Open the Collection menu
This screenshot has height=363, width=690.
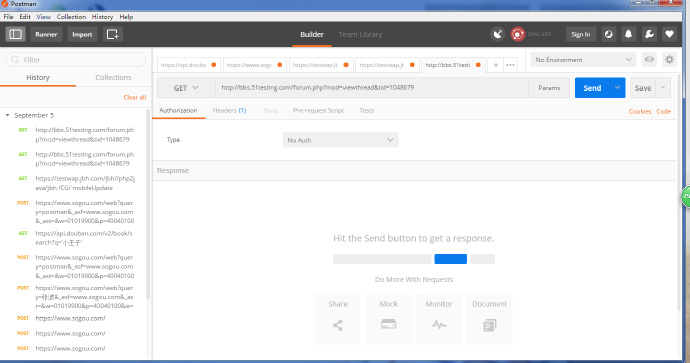pos(71,17)
